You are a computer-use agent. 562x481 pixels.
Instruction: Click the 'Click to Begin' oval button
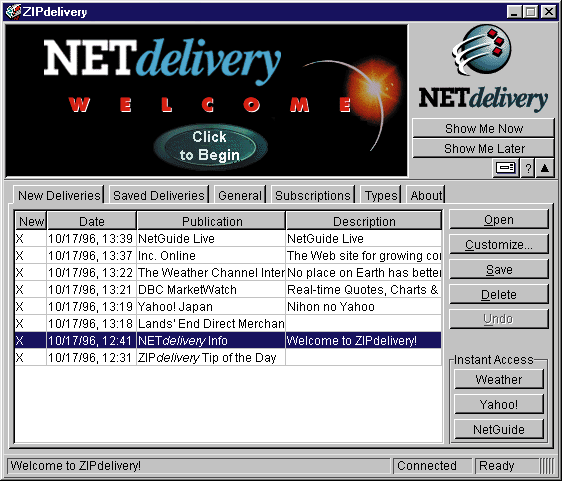[x=210, y=146]
